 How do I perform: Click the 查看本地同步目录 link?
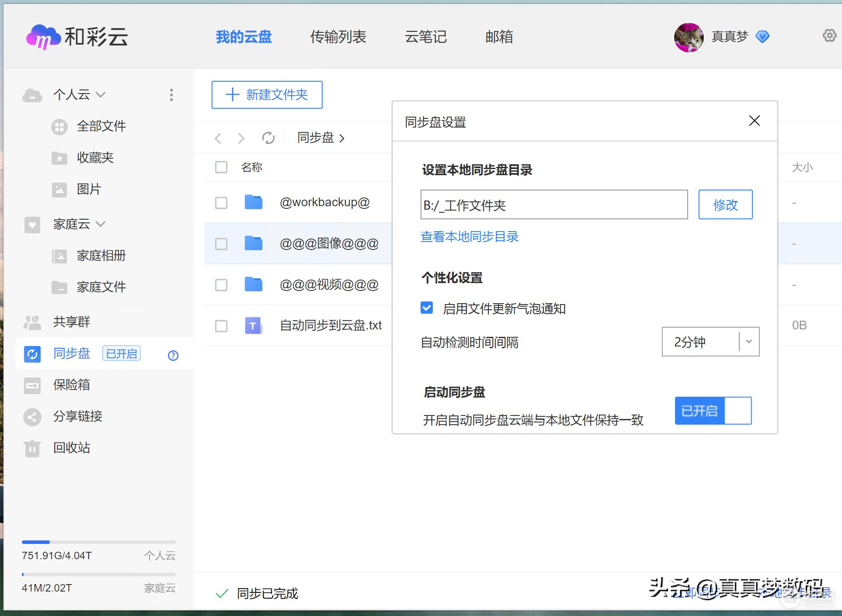pyautogui.click(x=469, y=237)
